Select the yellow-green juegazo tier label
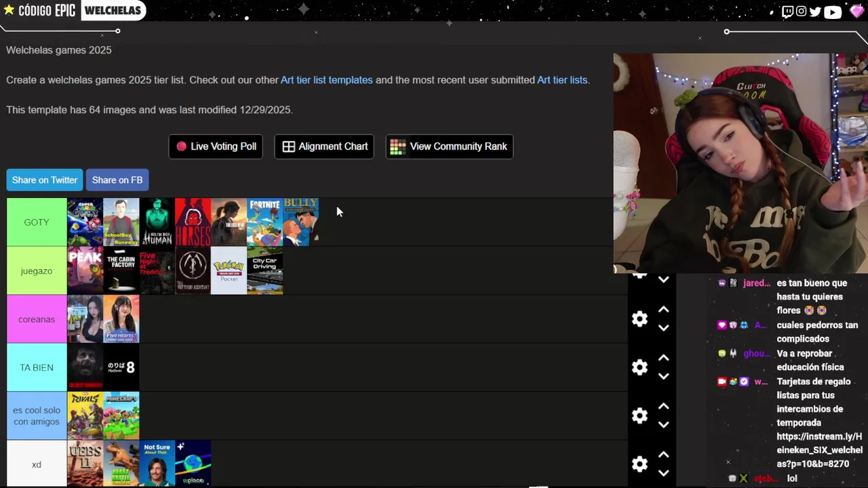 [37, 270]
